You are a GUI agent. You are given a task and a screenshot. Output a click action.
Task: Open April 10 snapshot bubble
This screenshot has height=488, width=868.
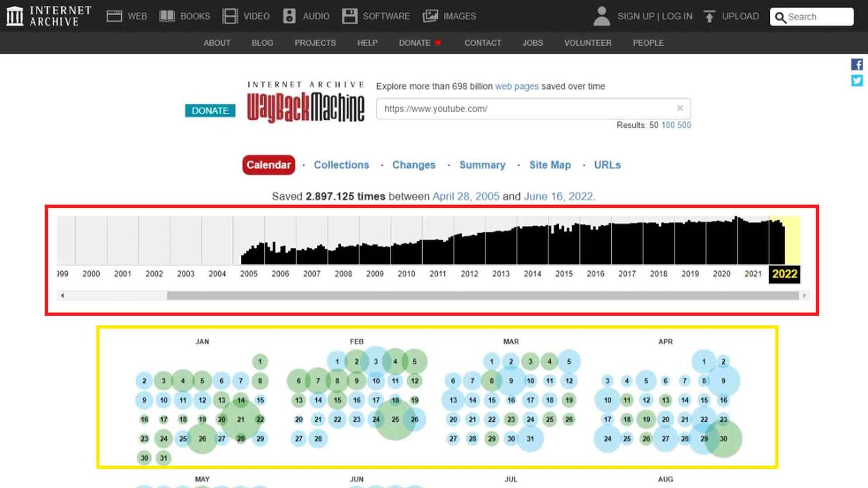pos(608,400)
